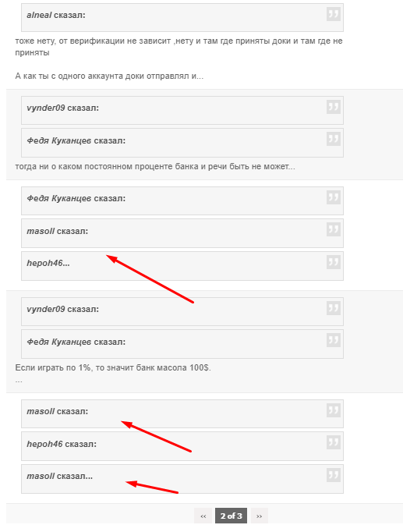
Task: Go to next page with » button
Action: pos(260,516)
